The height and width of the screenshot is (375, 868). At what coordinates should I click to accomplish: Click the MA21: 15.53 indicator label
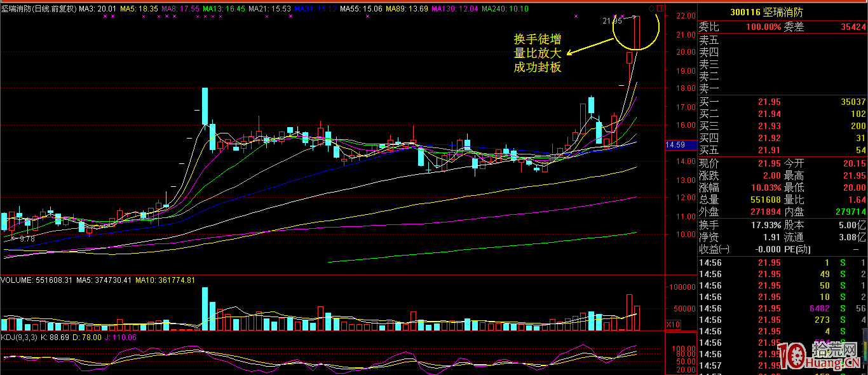point(270,9)
